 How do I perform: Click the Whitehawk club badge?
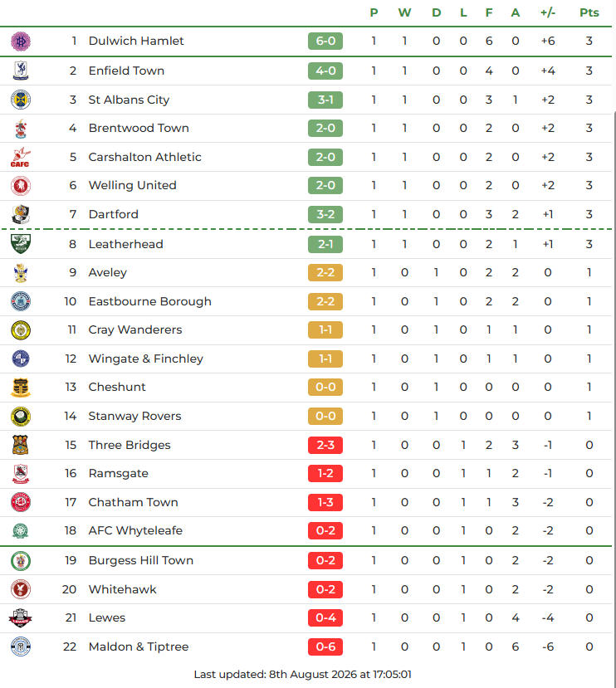[21, 589]
